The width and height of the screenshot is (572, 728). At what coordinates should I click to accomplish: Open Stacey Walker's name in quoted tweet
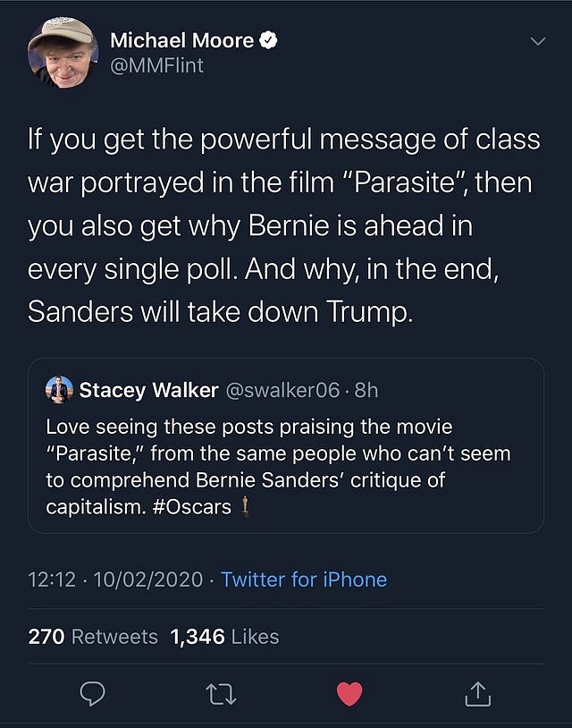point(148,390)
